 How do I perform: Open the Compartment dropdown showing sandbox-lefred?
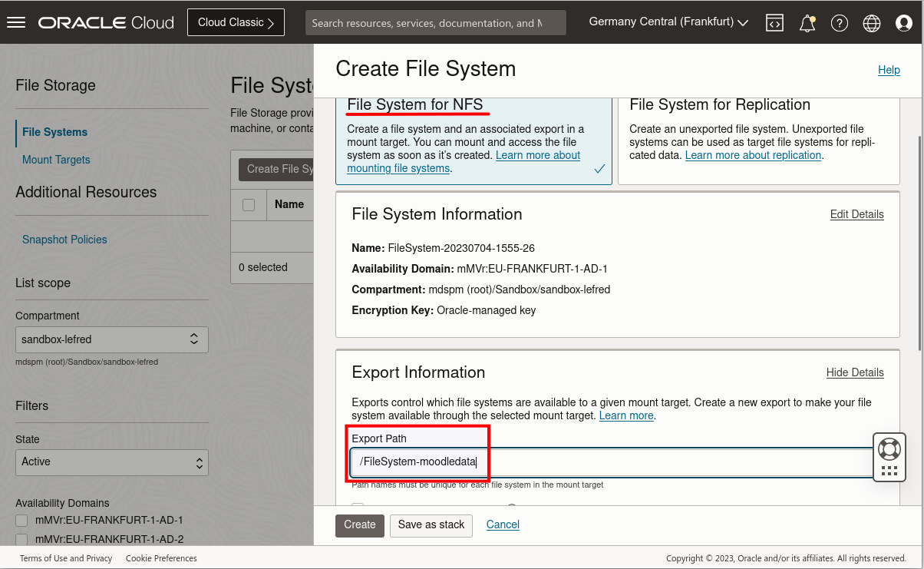coord(111,339)
